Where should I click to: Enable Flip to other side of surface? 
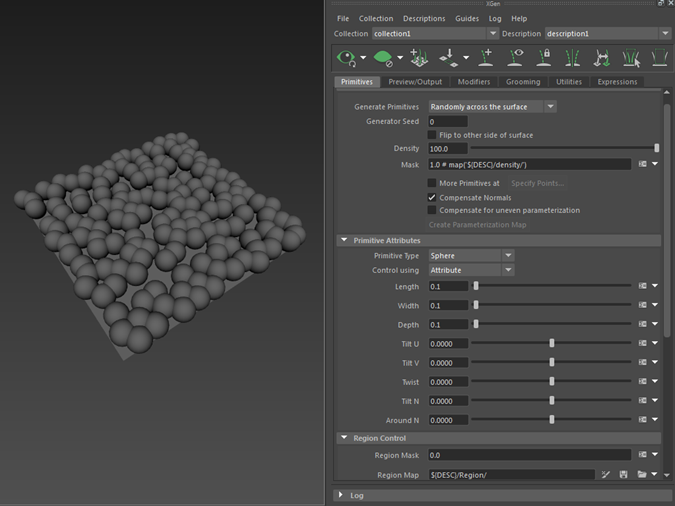pos(432,135)
